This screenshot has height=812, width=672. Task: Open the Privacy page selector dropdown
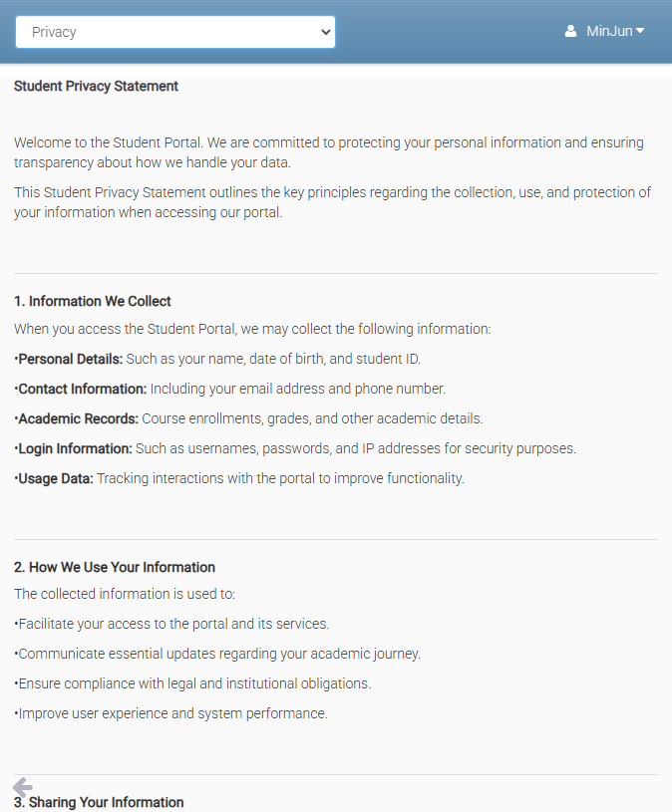tap(174, 32)
